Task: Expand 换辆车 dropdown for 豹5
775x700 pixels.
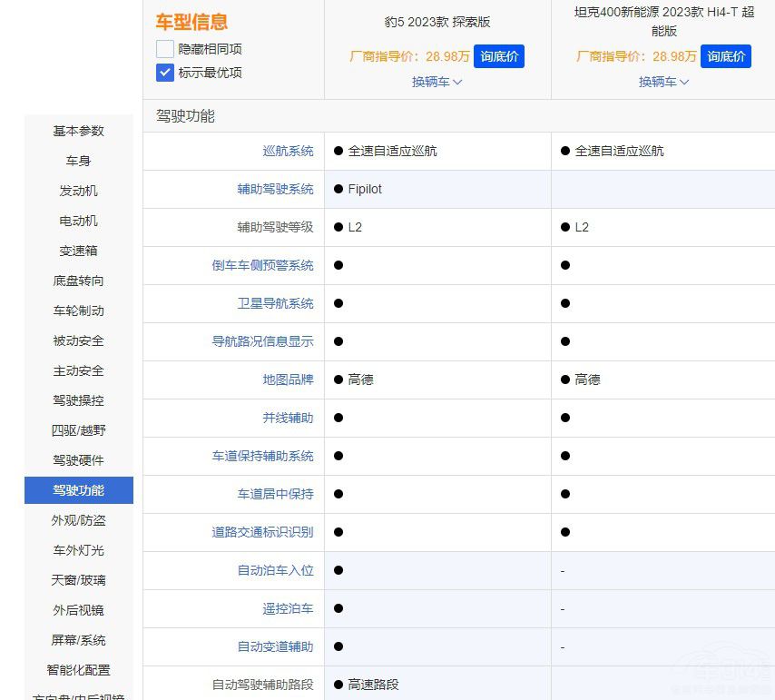Action: click(x=437, y=82)
